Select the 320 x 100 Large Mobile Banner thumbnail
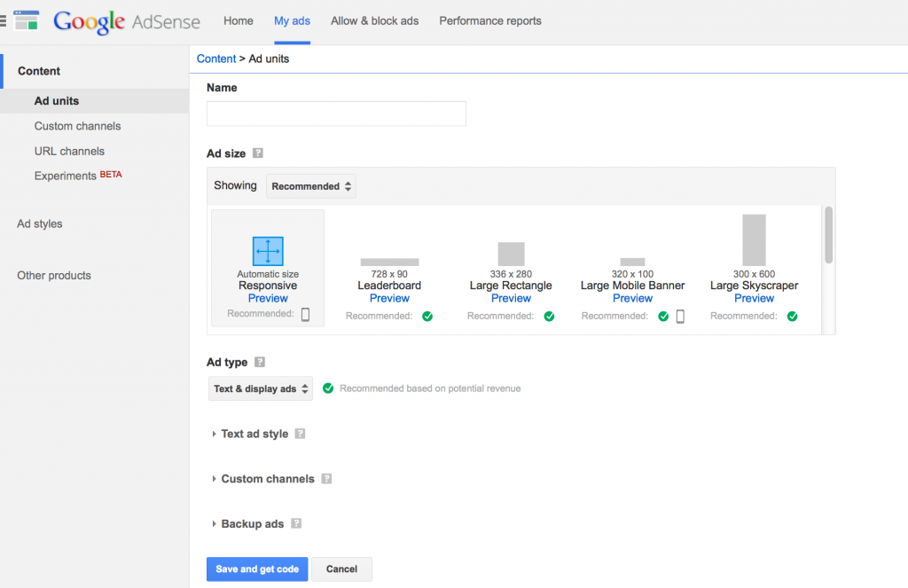Viewport: 908px width, 588px height. [x=632, y=262]
